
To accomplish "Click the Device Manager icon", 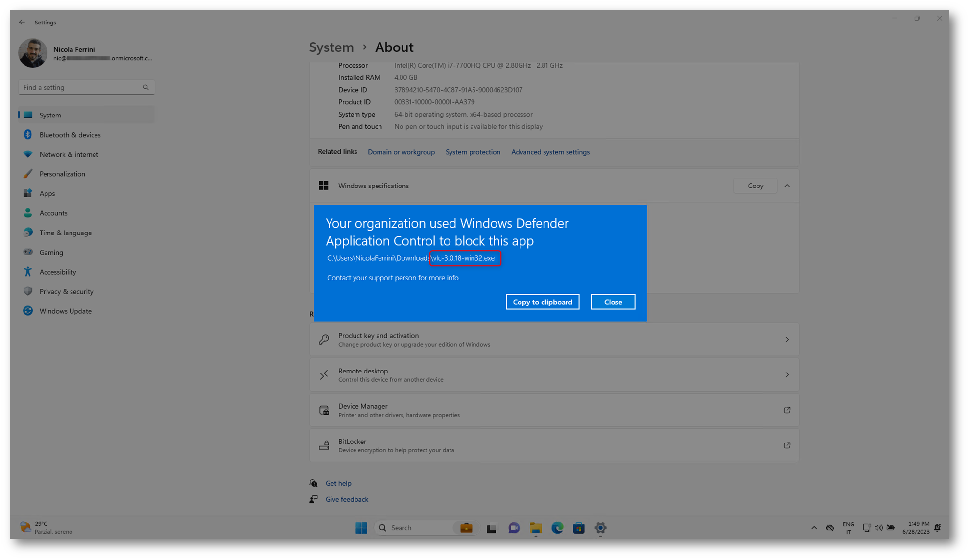I will coord(324,410).
